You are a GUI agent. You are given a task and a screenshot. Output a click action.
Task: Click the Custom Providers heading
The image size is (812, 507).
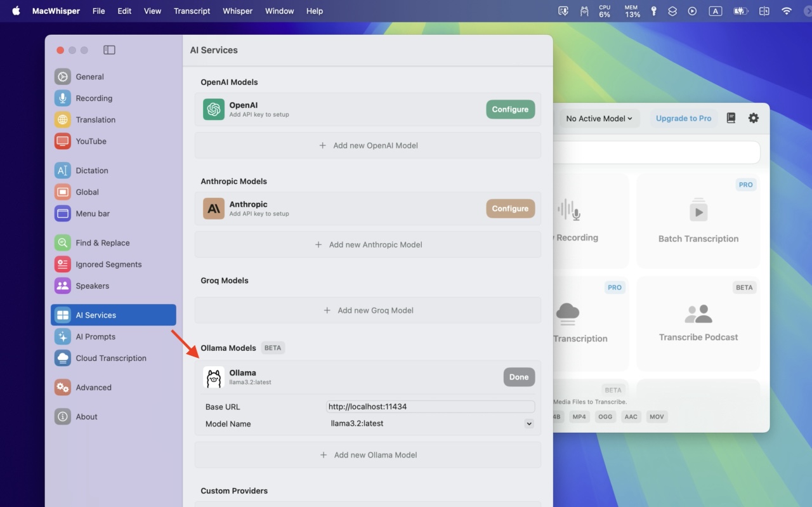(234, 491)
